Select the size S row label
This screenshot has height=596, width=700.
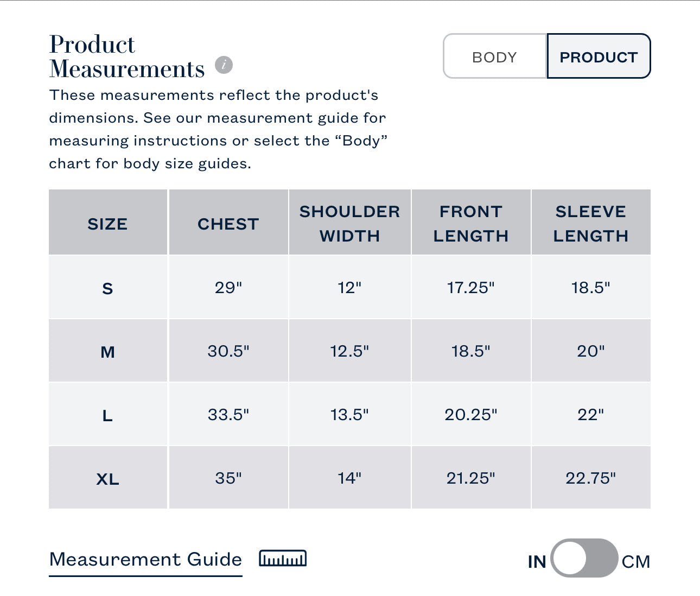pyautogui.click(x=107, y=288)
